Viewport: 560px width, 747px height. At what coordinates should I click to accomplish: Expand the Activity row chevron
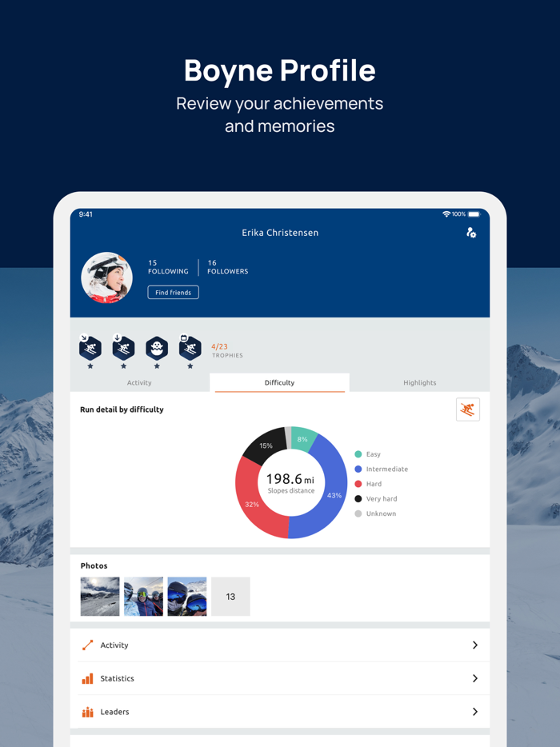click(x=474, y=645)
